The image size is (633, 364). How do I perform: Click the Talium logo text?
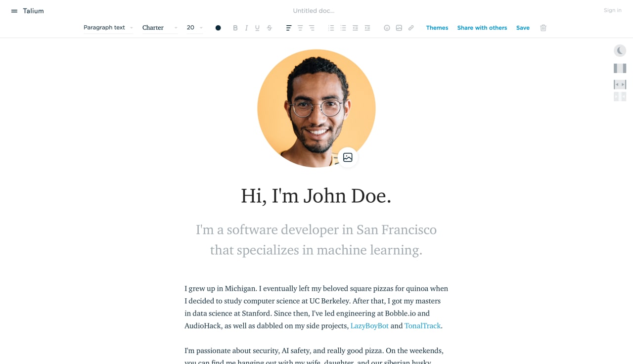[33, 11]
